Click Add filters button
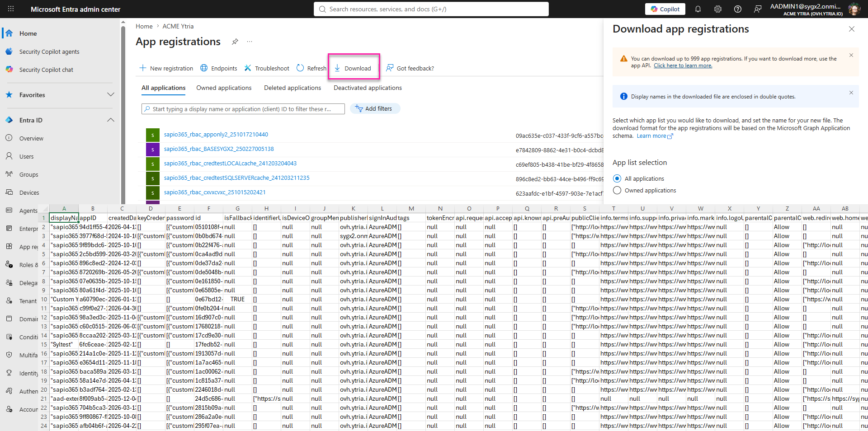Image resolution: width=868 pixels, height=431 pixels. pos(375,108)
